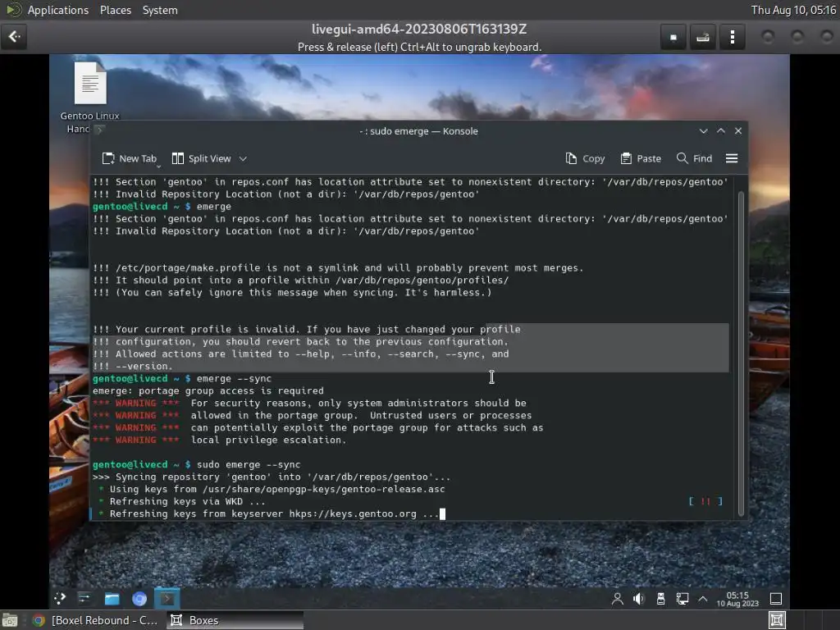This screenshot has width=840, height=630.
Task: Click the Boxes fullscreen square button
Action: point(673,37)
